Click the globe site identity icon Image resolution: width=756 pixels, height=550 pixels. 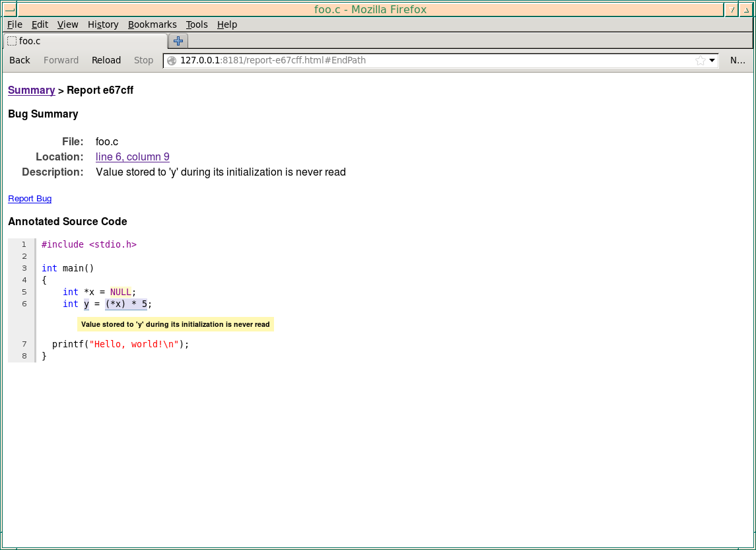point(172,61)
